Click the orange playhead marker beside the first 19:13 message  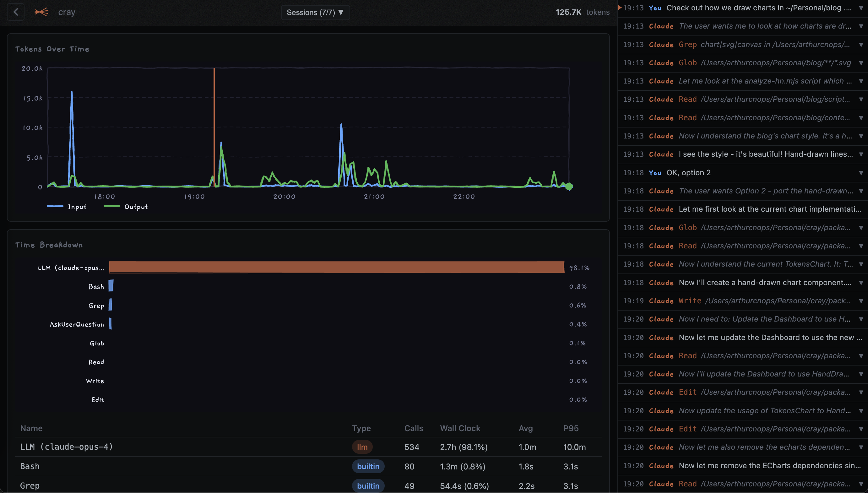pos(620,8)
